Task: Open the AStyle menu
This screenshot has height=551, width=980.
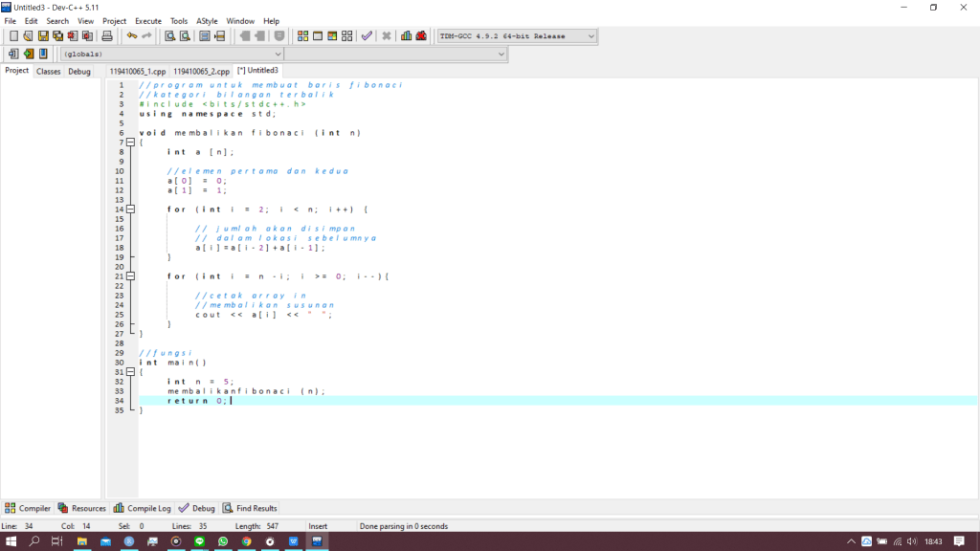Action: click(207, 20)
